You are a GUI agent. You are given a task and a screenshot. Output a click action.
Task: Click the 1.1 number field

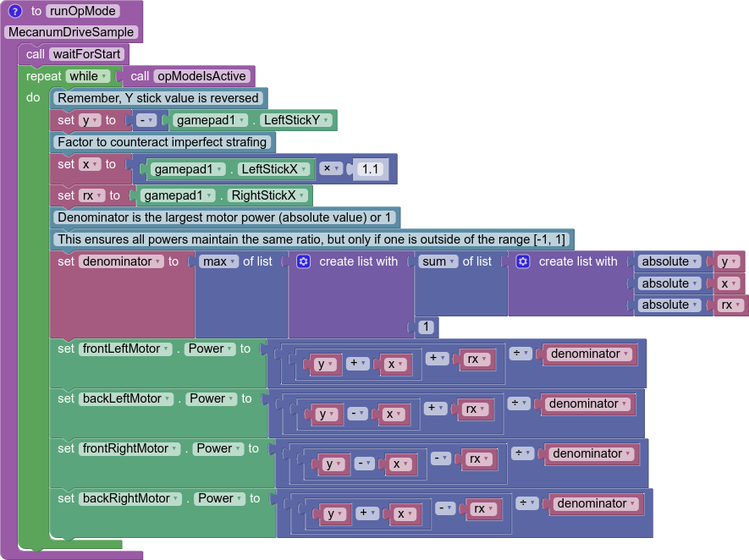370,169
